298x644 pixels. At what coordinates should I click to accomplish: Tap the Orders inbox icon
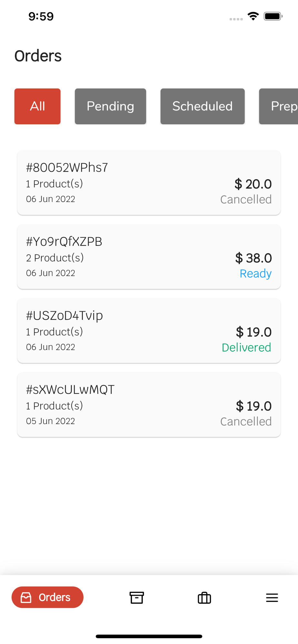26,598
